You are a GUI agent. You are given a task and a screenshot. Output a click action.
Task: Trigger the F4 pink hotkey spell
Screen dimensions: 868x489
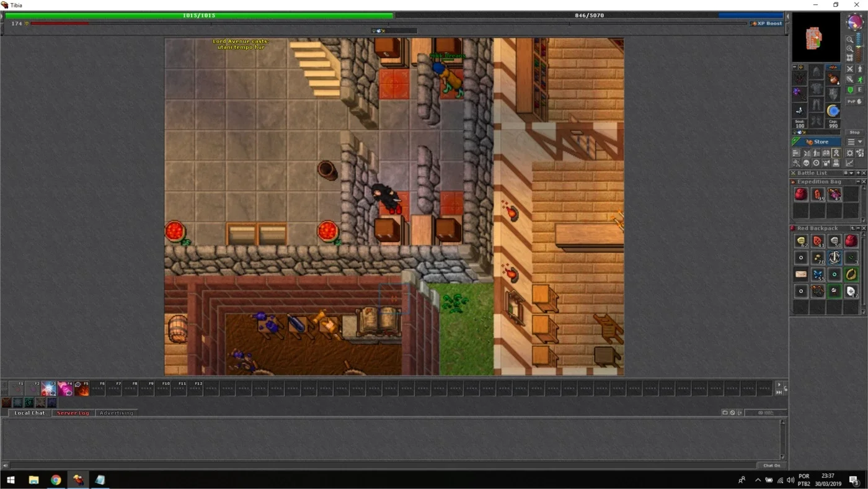click(65, 389)
